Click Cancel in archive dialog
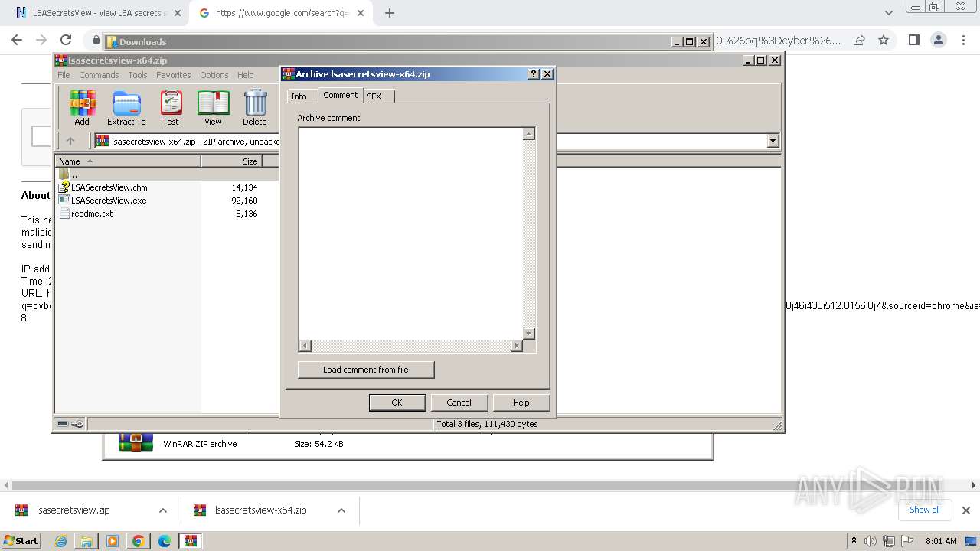 [x=459, y=403]
